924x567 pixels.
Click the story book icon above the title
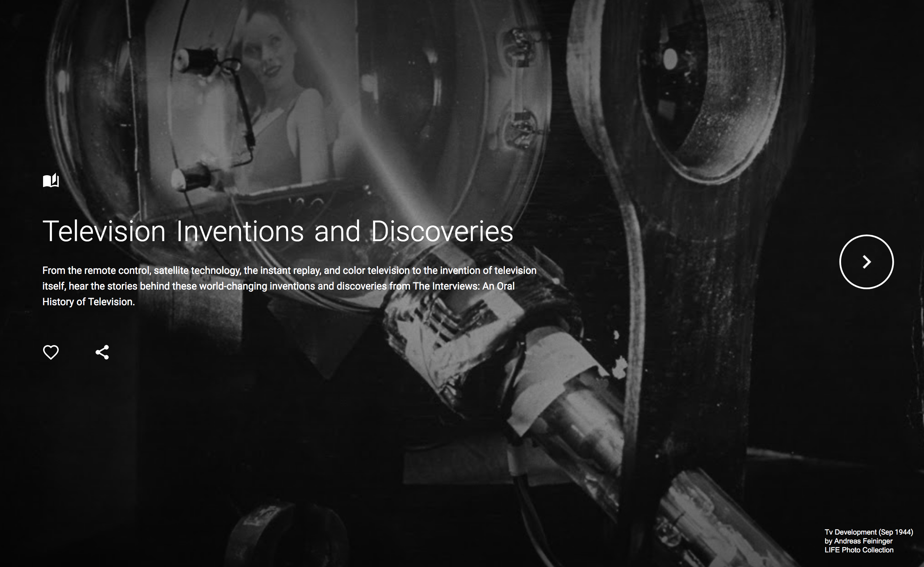[x=51, y=180]
